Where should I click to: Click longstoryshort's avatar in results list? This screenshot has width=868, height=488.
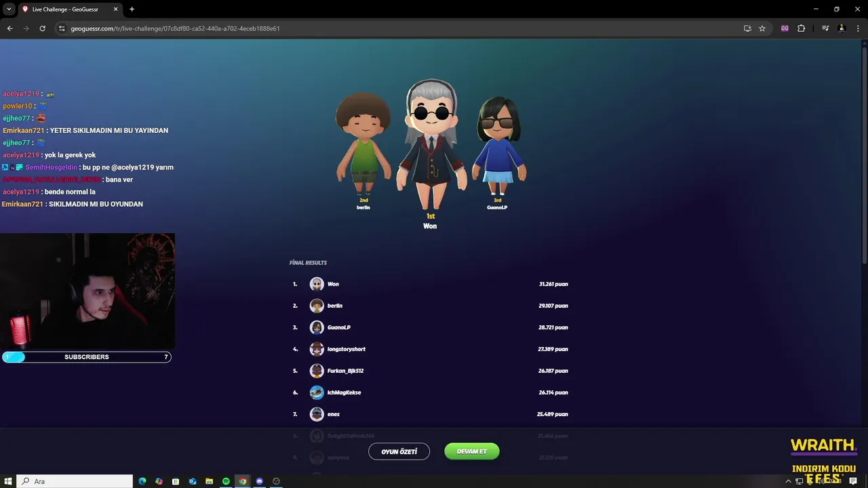pos(317,349)
